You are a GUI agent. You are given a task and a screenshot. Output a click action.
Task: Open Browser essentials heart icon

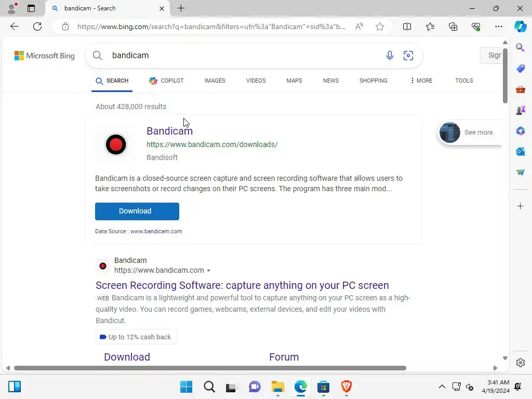476,26
